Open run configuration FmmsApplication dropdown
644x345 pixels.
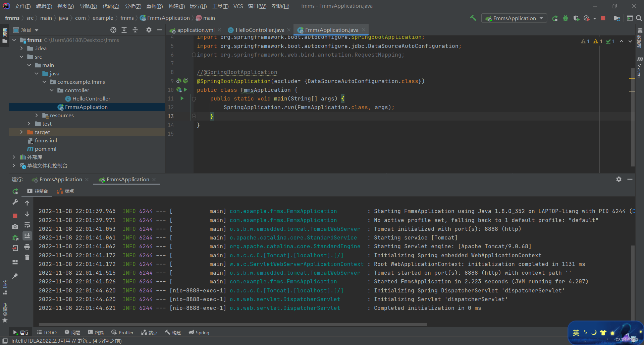[514, 18]
